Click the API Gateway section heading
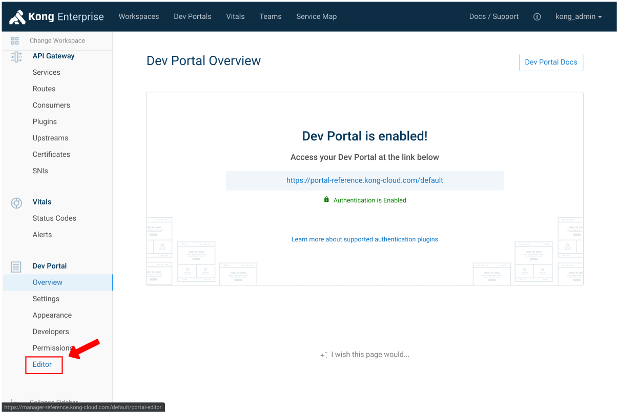Viewport: 618px width, 412px height. coord(53,56)
